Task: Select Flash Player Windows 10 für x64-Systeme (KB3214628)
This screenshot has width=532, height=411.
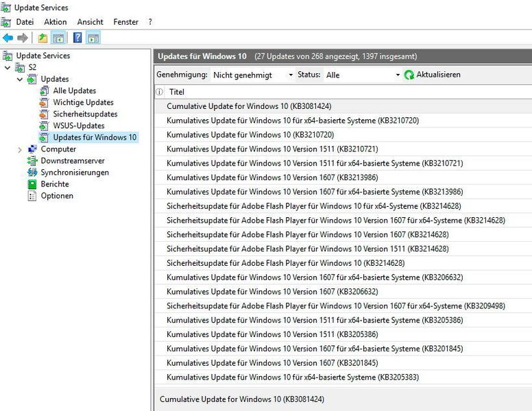Action: 343,206
